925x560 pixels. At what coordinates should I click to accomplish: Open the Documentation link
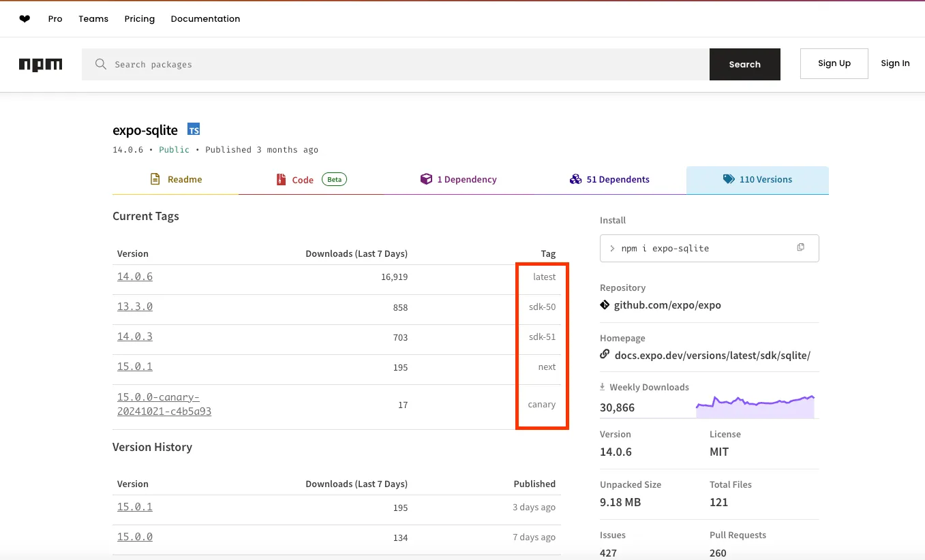[x=205, y=19]
